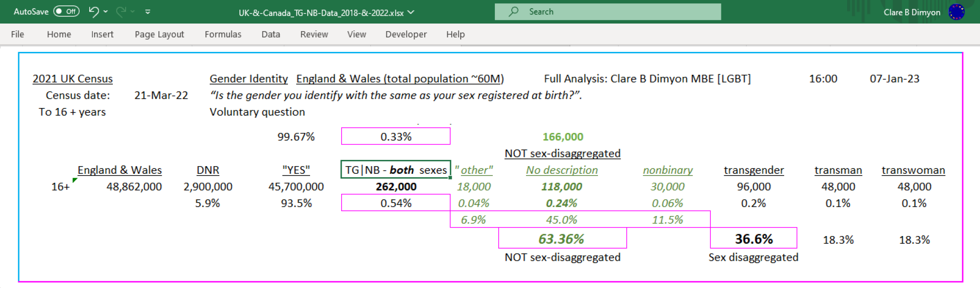Select the 'TG|NB - both sexes' cell
The height and width of the screenshot is (288, 980).
(395, 170)
